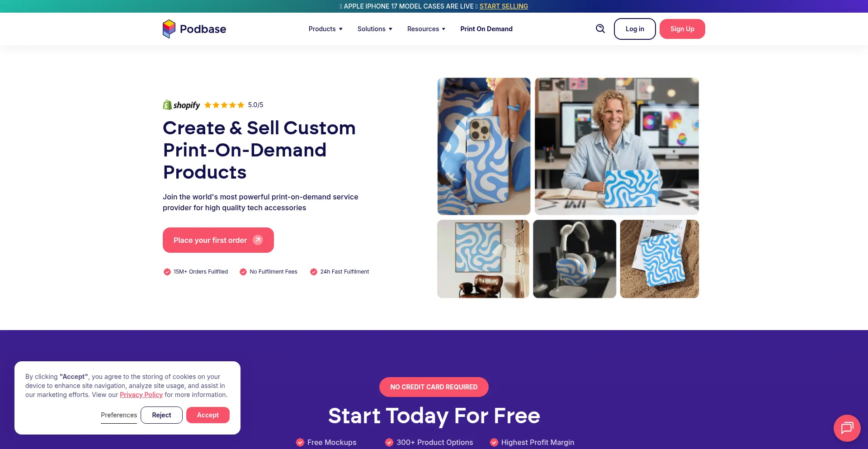Image resolution: width=868 pixels, height=449 pixels.
Task: Open the live chat bubble icon
Action: (847, 428)
